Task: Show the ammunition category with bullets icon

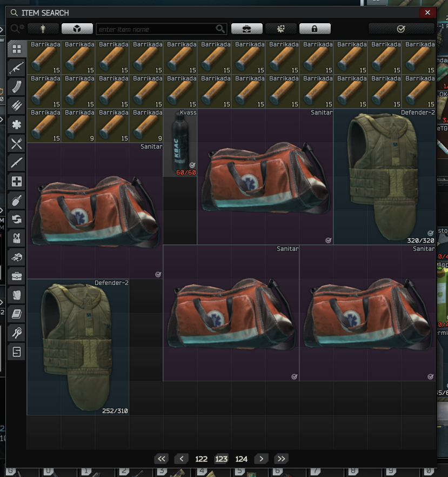Action: 16,105
